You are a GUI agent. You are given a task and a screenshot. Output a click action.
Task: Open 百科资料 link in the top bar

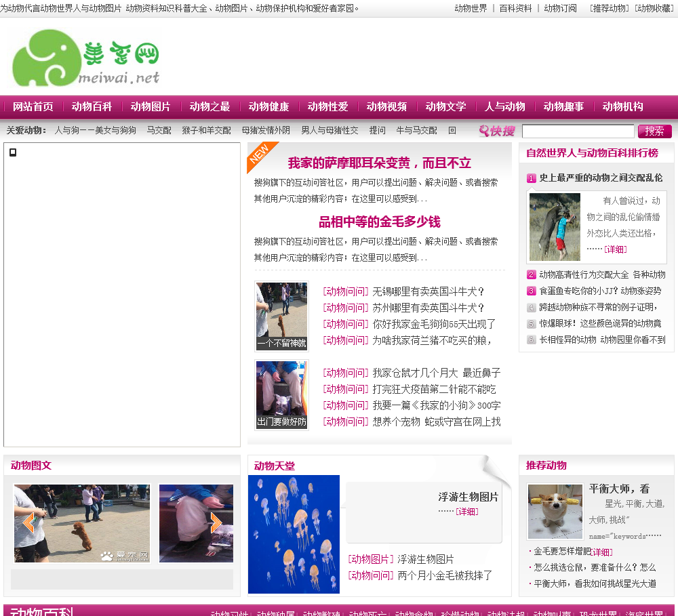(x=515, y=8)
